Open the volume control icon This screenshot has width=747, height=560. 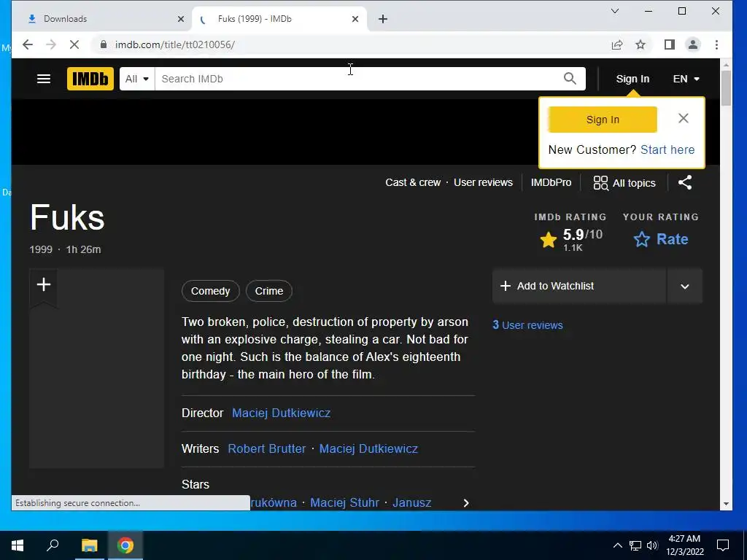(652, 545)
